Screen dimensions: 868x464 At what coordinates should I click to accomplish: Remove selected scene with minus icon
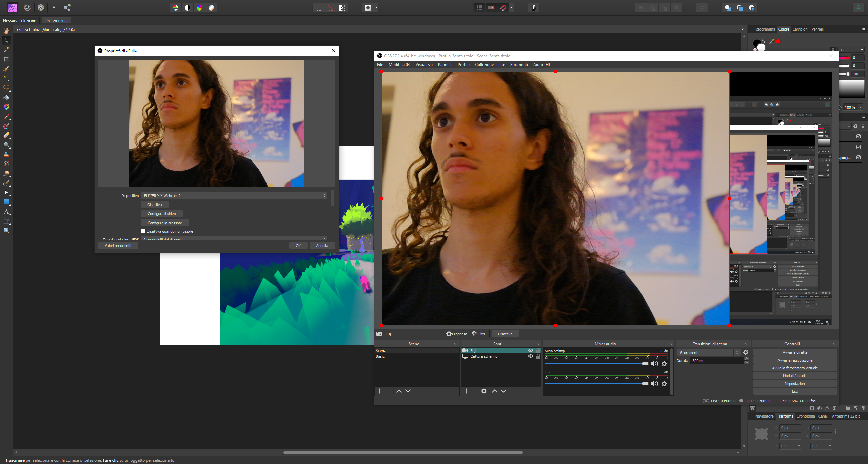coord(388,391)
